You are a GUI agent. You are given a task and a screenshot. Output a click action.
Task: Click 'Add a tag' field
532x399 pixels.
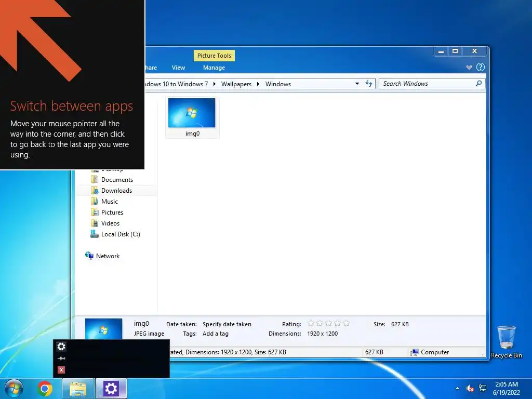(216, 334)
